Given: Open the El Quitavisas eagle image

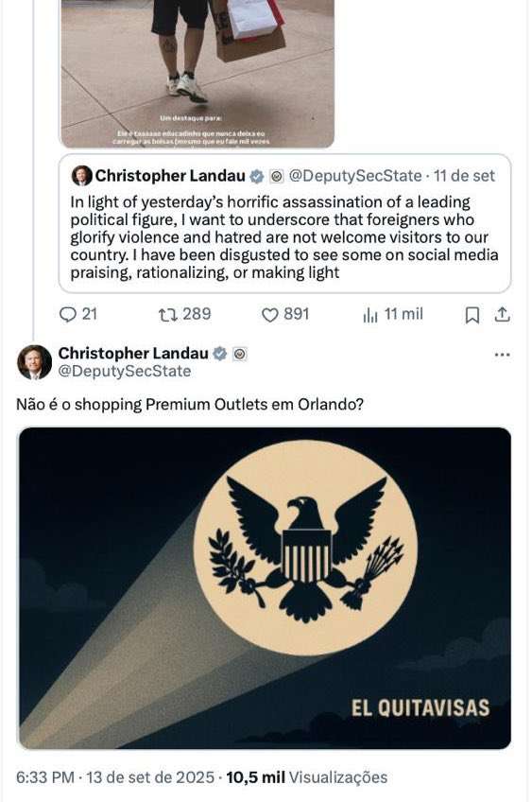Looking at the screenshot, I should pyautogui.click(x=265, y=587).
